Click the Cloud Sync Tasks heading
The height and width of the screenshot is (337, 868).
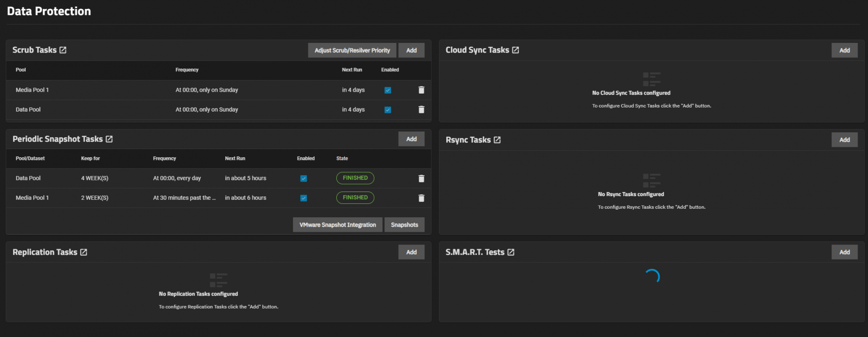pyautogui.click(x=477, y=50)
